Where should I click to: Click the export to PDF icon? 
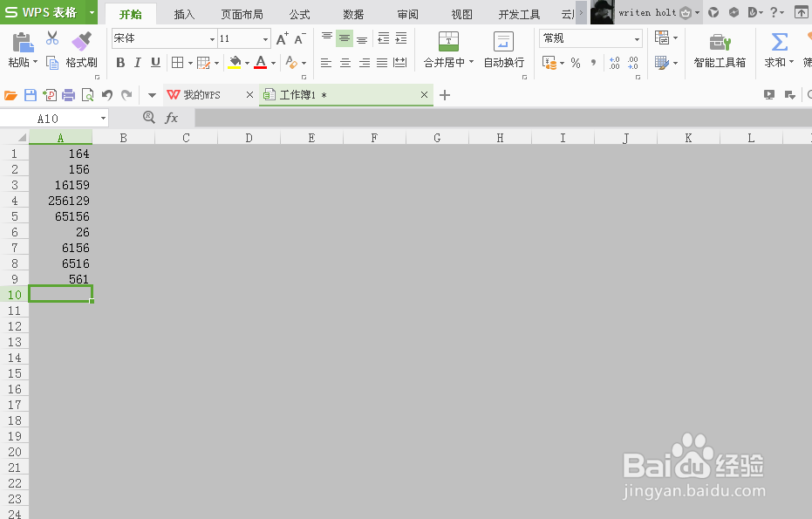point(50,95)
